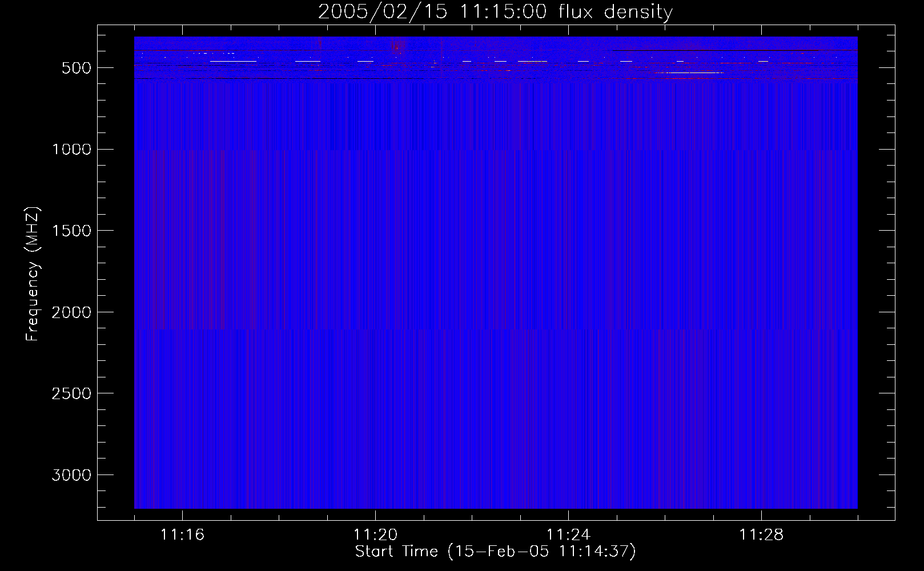Screen dimensions: 924x571
Task: Click the '3000' frequency tick label
Action: (71, 475)
